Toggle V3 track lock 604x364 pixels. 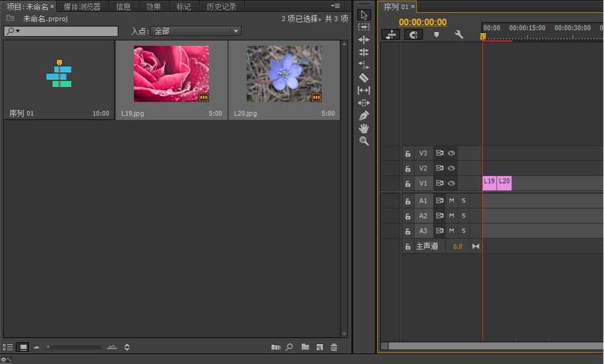click(x=408, y=153)
